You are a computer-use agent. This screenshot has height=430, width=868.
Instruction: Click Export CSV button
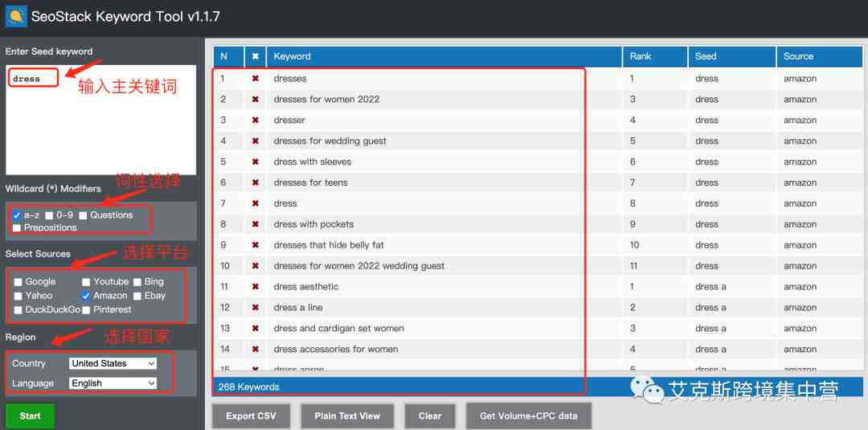coord(252,416)
